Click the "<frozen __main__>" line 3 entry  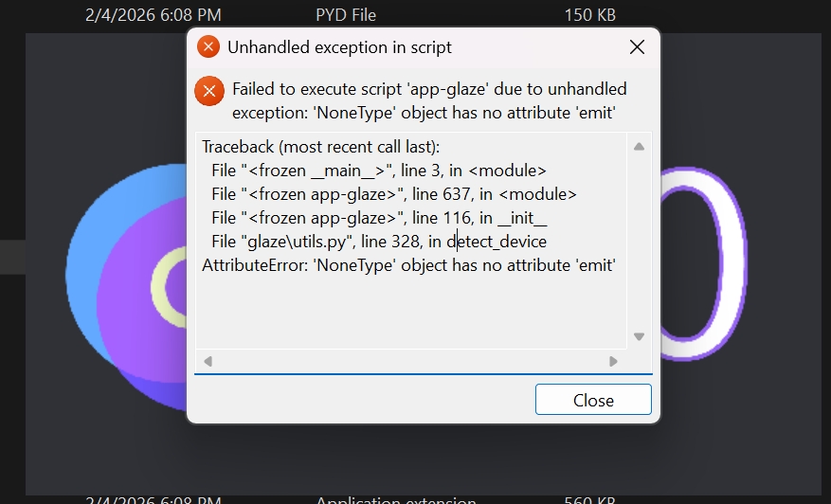tap(378, 171)
